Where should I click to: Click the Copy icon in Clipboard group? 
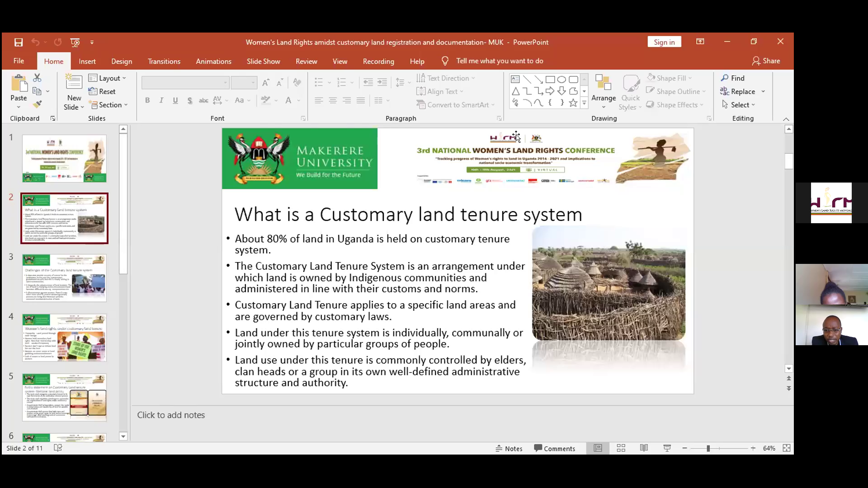coord(37,91)
